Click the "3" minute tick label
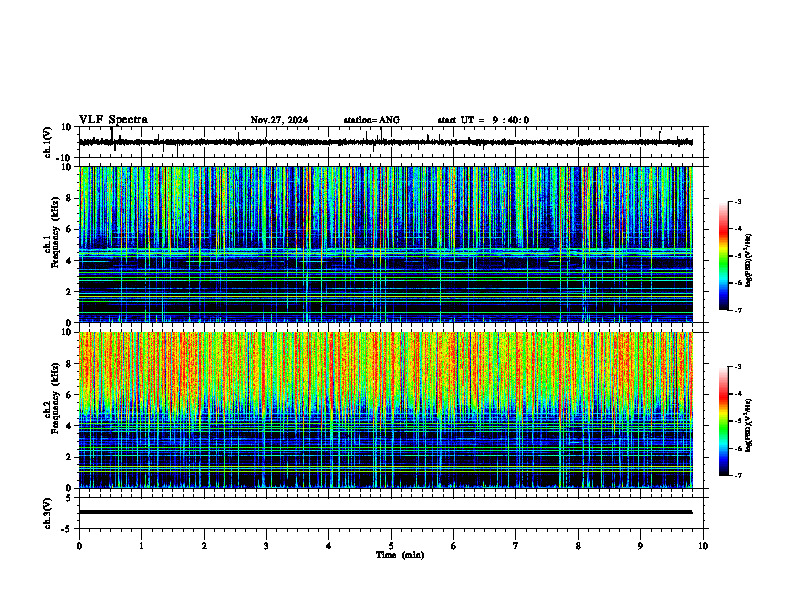The image size is (792, 612). 266,546
